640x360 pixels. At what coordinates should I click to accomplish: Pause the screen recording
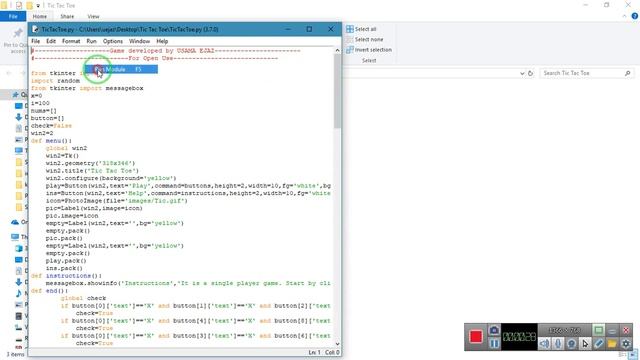(x=494, y=344)
